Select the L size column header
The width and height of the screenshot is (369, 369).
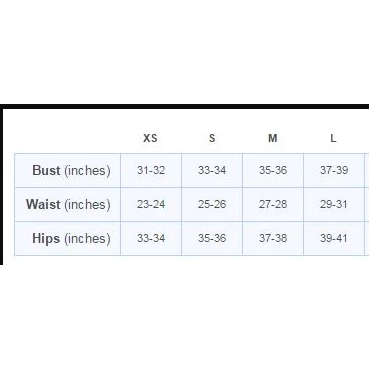tap(334, 138)
